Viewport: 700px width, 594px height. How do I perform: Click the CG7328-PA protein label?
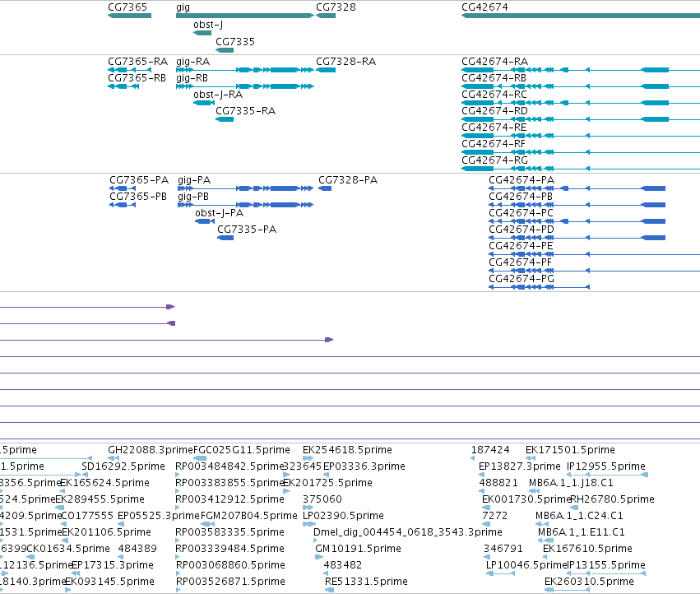(x=348, y=180)
